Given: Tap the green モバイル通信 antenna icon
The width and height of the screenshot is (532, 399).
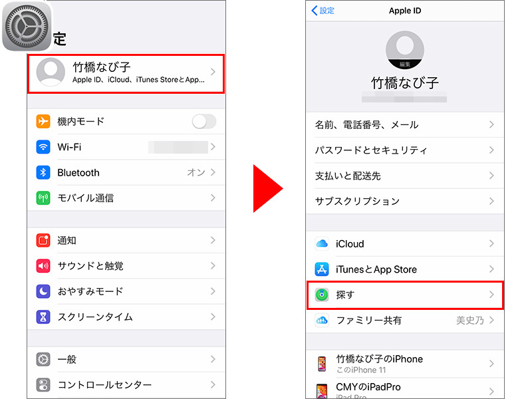Looking at the screenshot, I should tap(43, 198).
